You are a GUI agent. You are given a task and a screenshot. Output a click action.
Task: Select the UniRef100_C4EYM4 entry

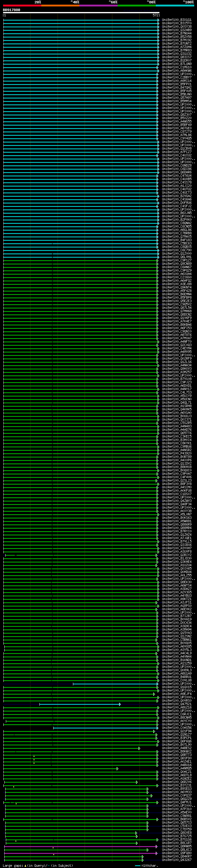pyautogui.click(x=177, y=349)
